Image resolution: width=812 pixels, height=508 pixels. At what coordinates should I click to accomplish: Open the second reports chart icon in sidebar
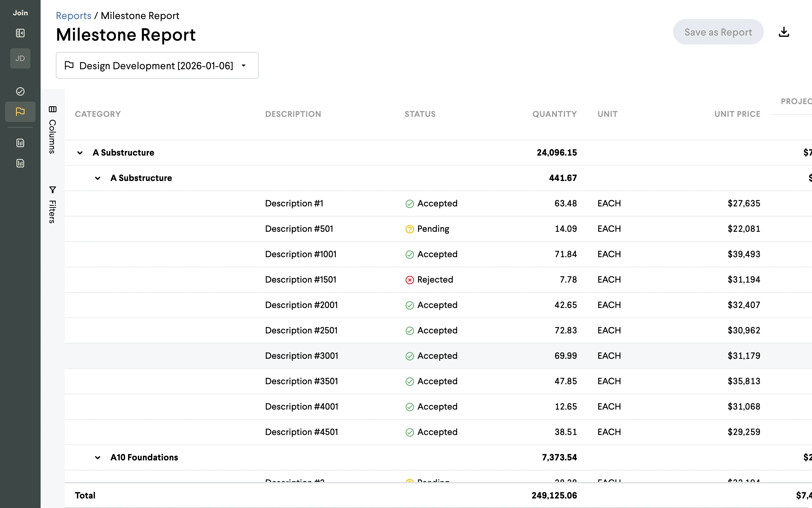[x=20, y=163]
